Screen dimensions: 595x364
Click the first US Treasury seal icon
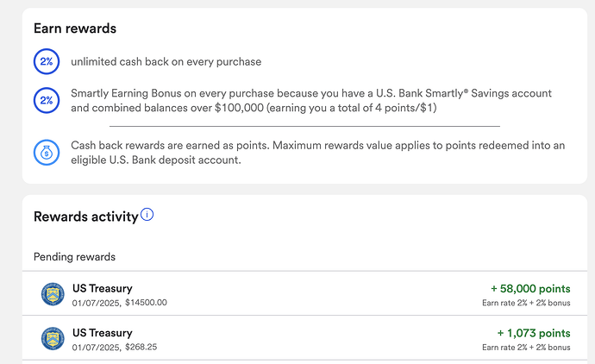pyautogui.click(x=53, y=294)
